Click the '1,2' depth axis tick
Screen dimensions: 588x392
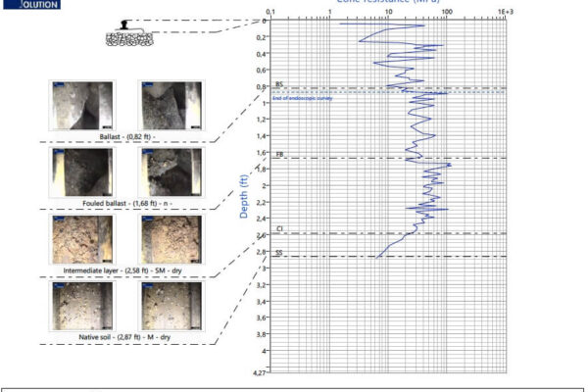point(262,120)
